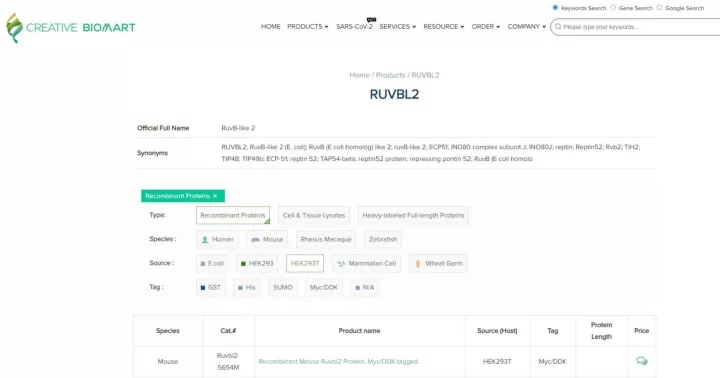720x378 pixels.
Task: Select Mammalian Cell source filter
Action: (x=366, y=264)
